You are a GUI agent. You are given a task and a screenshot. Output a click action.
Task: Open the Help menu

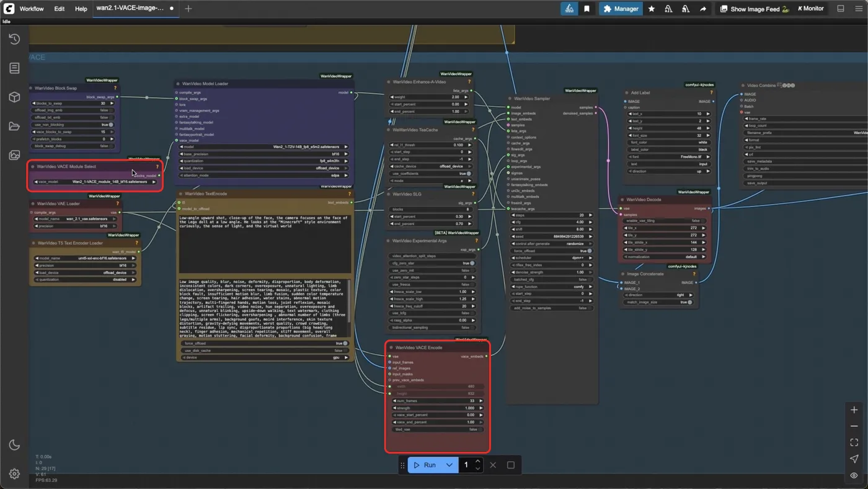coord(81,9)
